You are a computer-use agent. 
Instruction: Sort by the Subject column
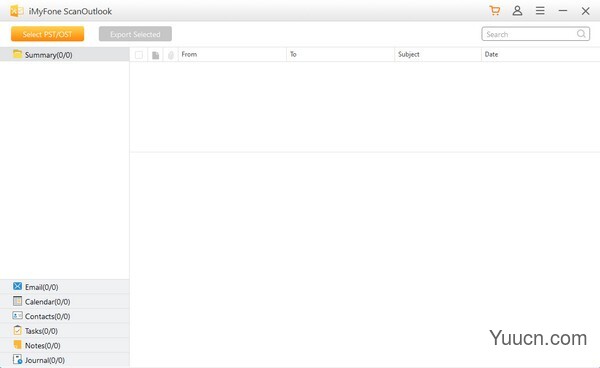(x=438, y=54)
